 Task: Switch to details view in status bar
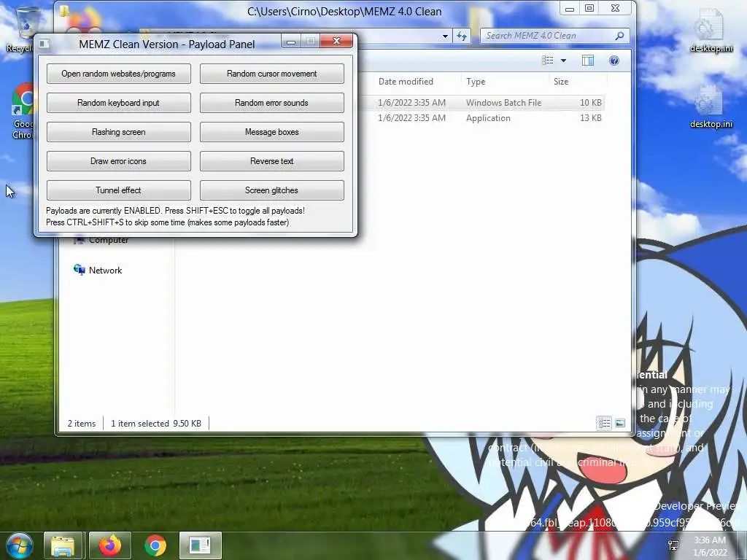604,423
